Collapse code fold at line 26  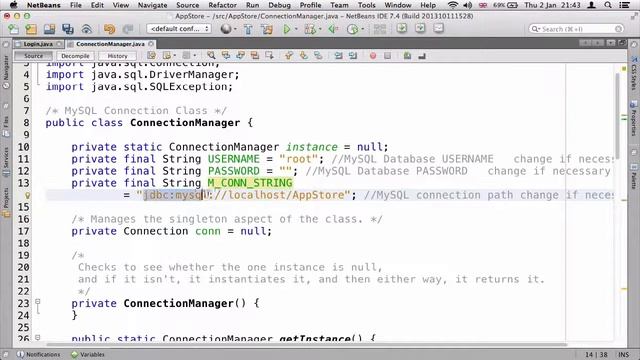(38, 338)
